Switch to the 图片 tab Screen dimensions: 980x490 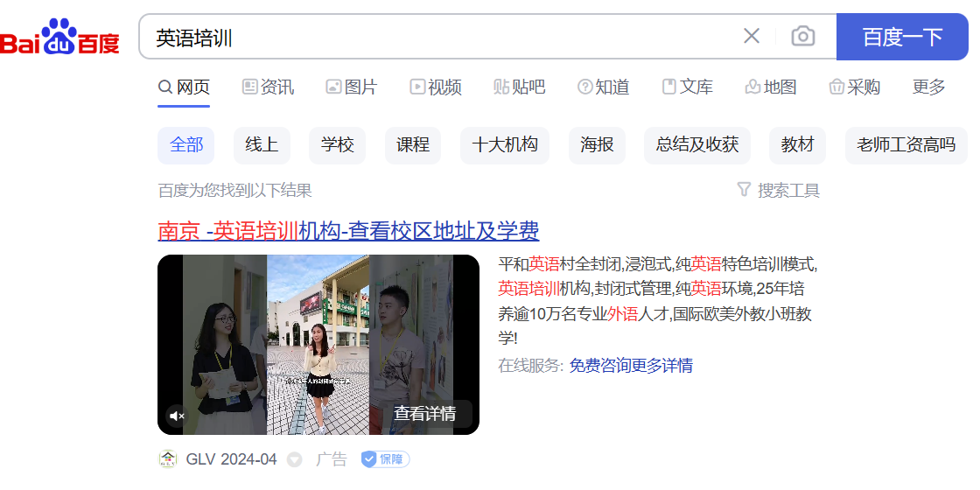point(352,87)
